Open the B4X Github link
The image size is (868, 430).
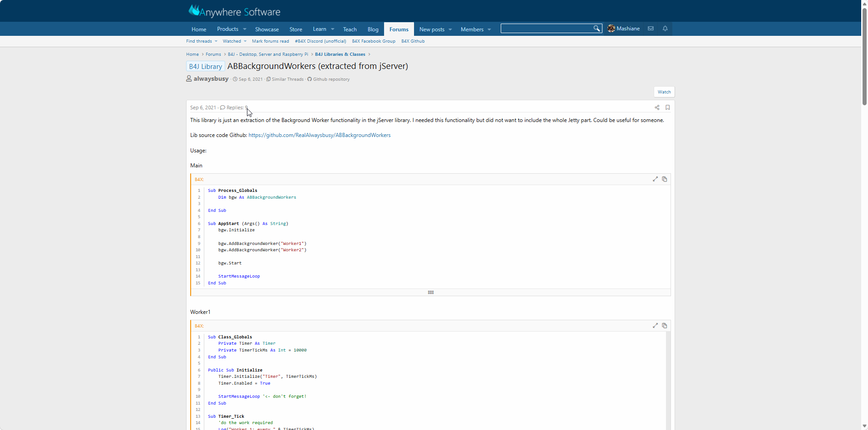coord(413,41)
